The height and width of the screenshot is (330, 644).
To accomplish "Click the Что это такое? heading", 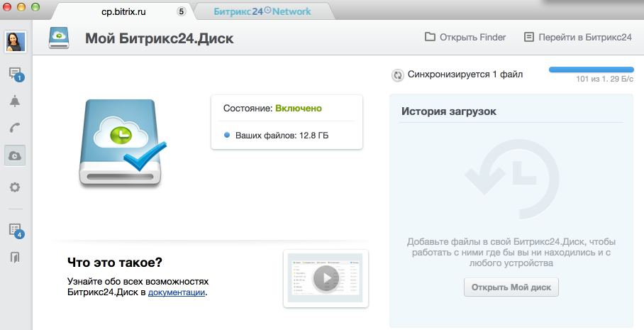I will [115, 262].
